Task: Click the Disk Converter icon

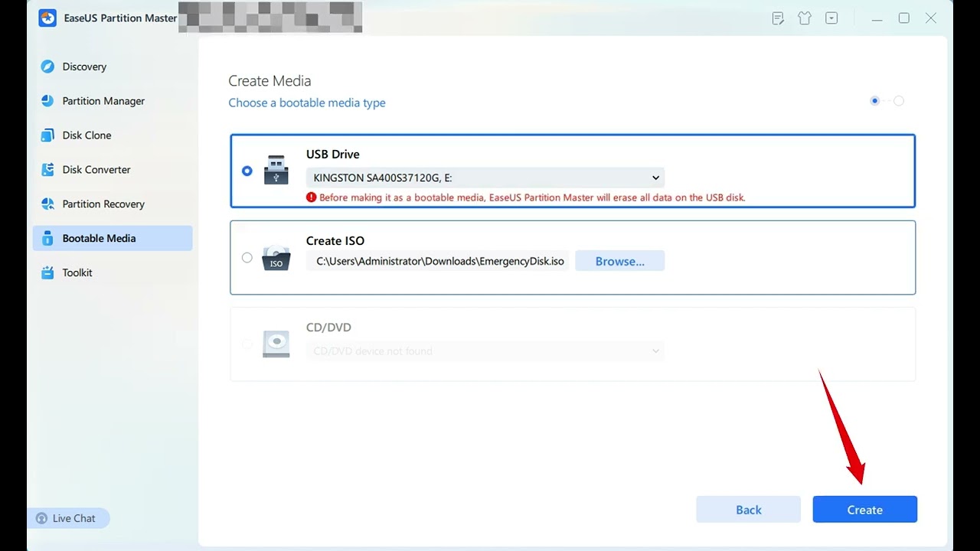Action: coord(47,170)
